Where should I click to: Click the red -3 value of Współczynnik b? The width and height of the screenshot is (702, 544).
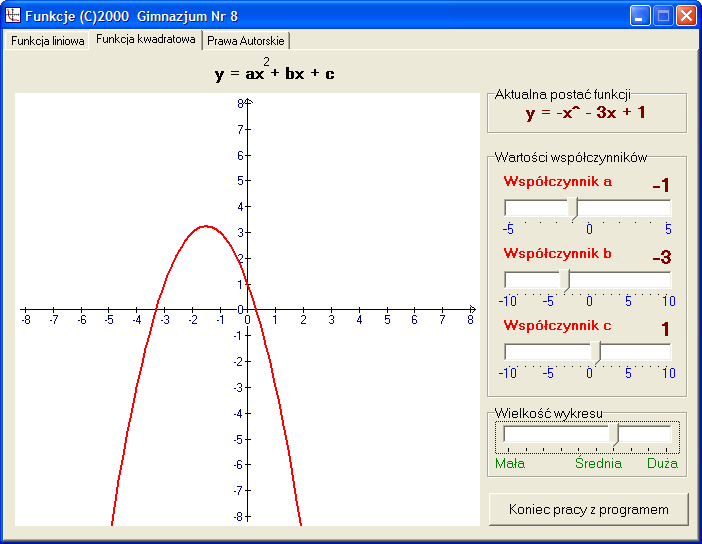(x=660, y=258)
